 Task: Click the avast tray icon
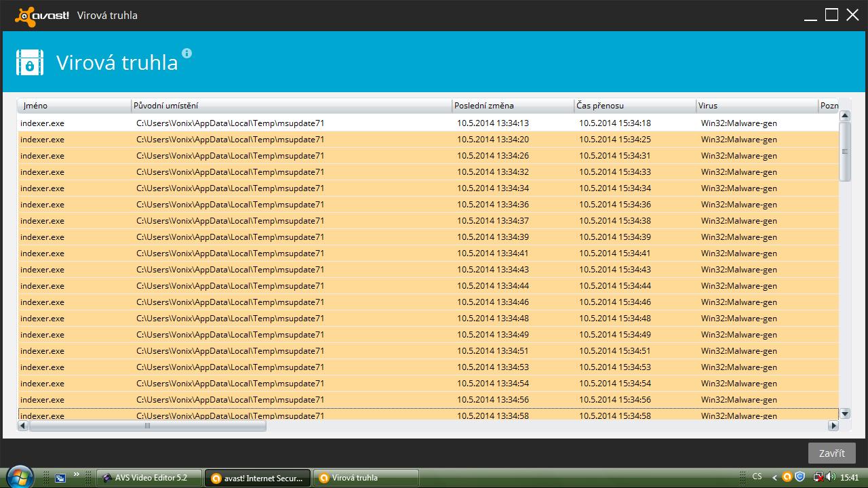787,477
